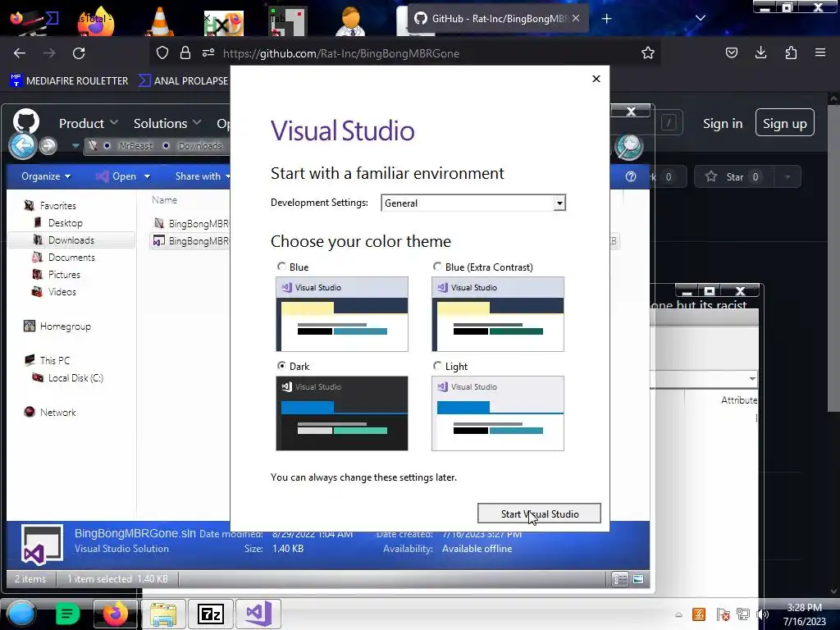Viewport: 840px width, 630px height.
Task: Open the Share with menu in Explorer
Action: click(202, 176)
